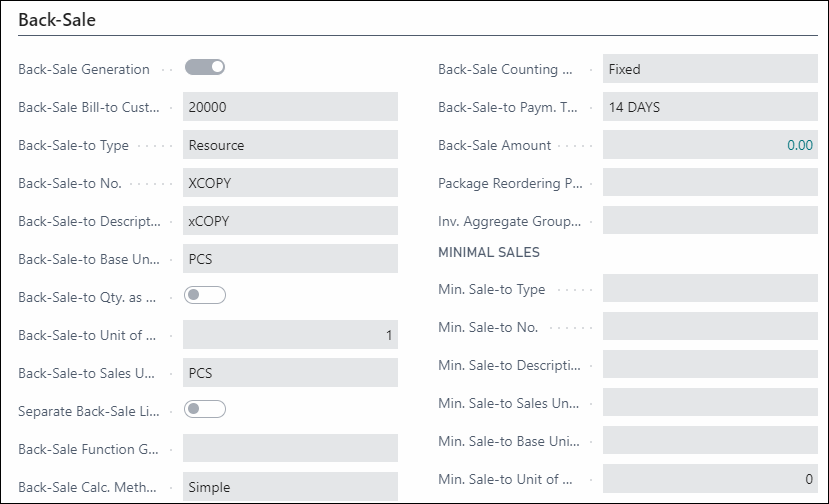
Task: Turn on Separate Back-Sale Line switch
Action: point(205,409)
